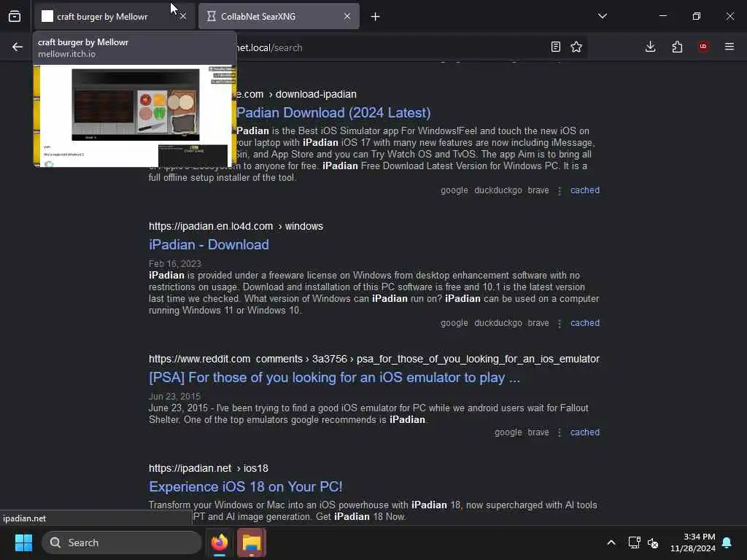Open the Extensions puzzle icon

coord(677,47)
